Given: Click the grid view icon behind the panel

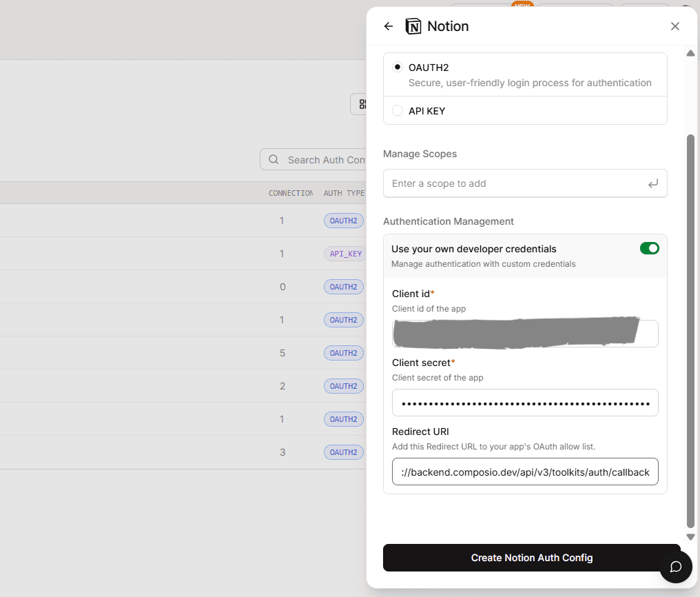Looking at the screenshot, I should coord(362,104).
